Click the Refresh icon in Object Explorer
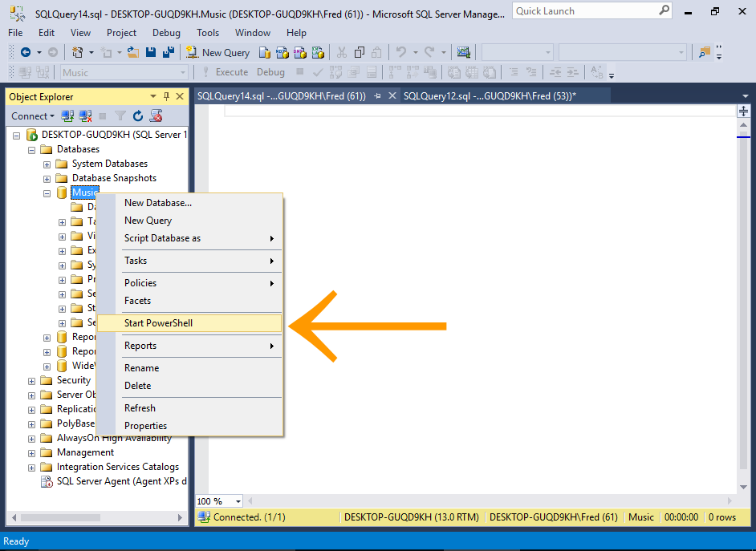Image resolution: width=756 pixels, height=551 pixels. click(138, 116)
